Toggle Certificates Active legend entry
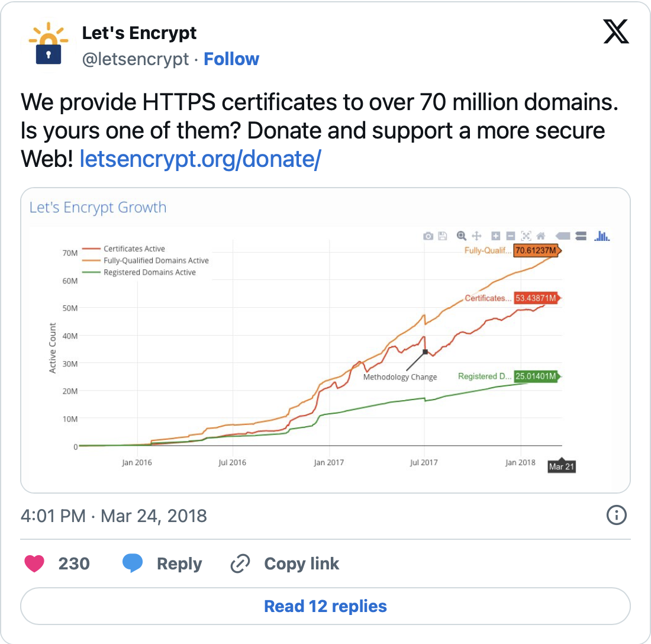This screenshot has width=651, height=644. click(x=134, y=249)
